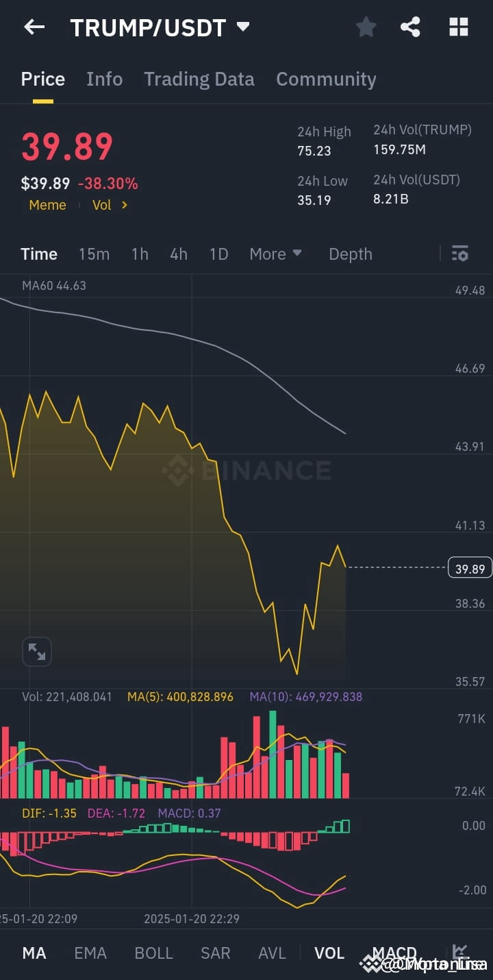This screenshot has width=493, height=980.
Task: Open the indicator settings icon after MACD
Action: (x=460, y=953)
